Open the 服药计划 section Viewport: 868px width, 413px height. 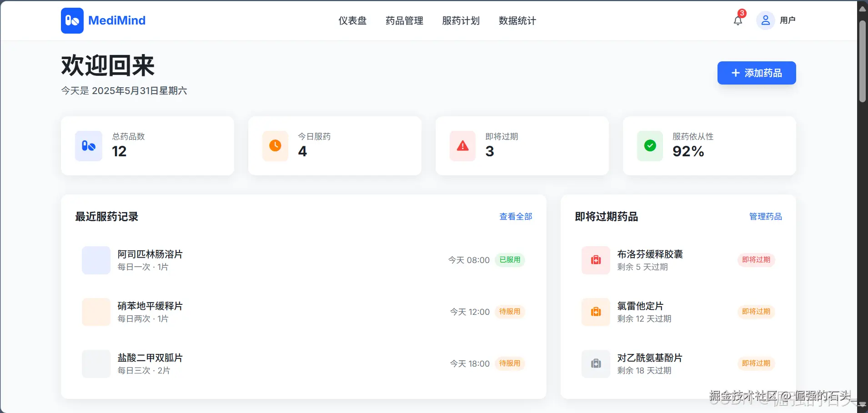(x=460, y=20)
